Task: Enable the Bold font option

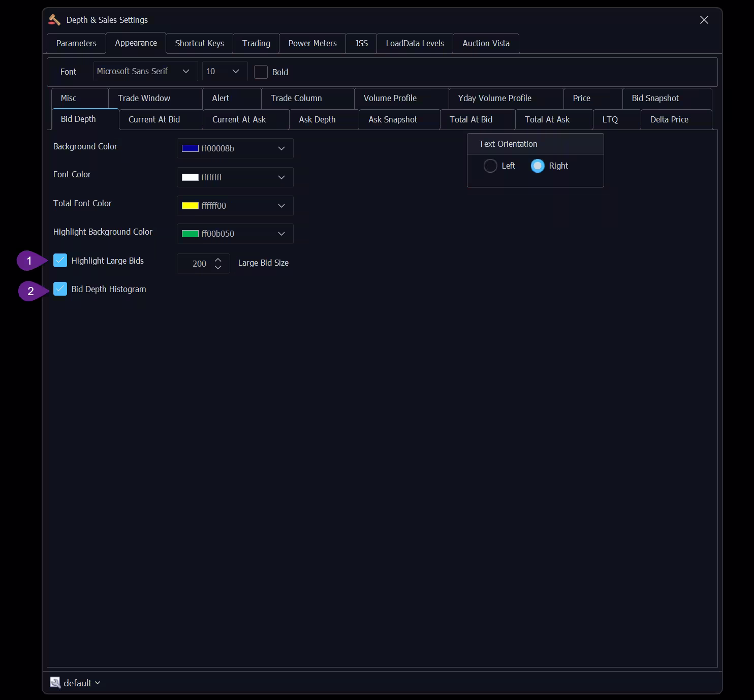Action: 261,72
